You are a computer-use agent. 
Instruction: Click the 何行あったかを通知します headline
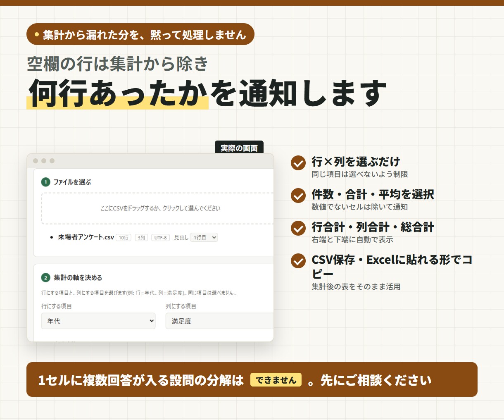click(207, 93)
